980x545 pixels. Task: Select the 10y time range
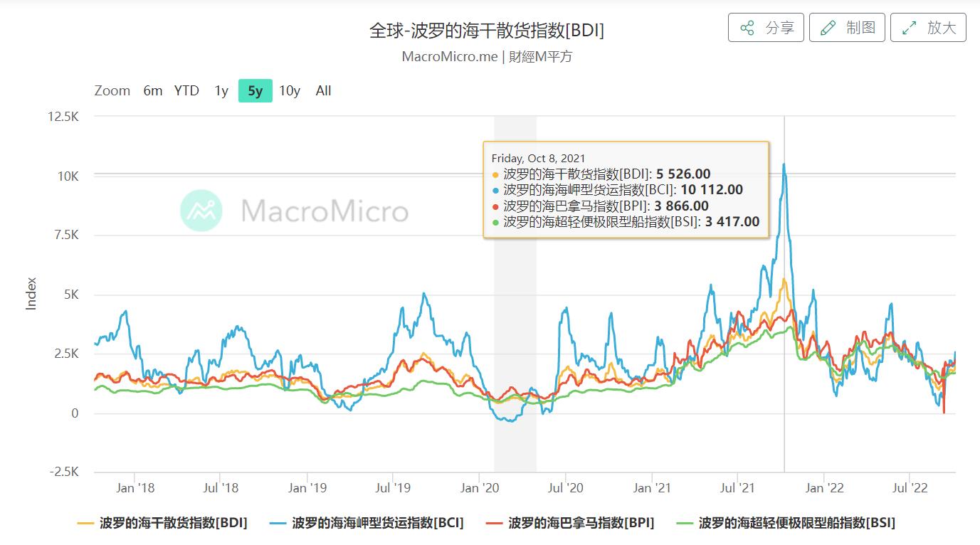pos(289,90)
